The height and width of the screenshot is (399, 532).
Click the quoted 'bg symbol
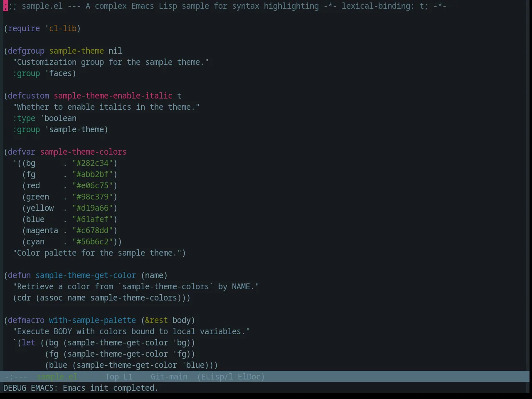click(x=180, y=342)
